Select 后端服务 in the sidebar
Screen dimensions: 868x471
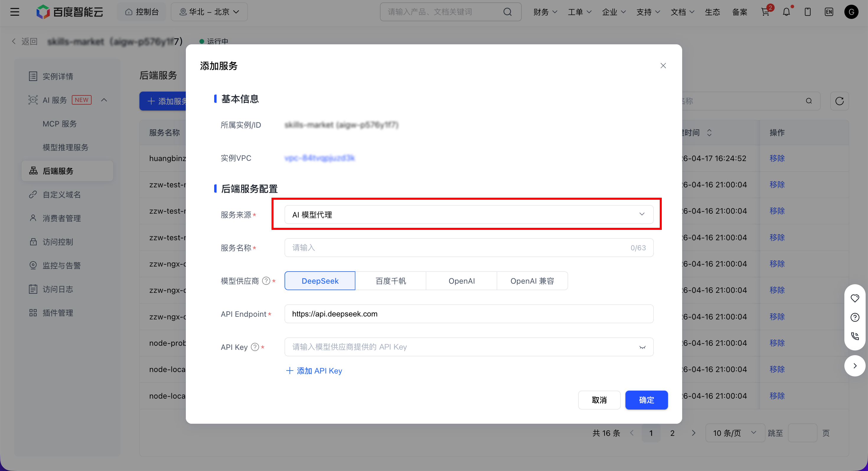[67, 171]
